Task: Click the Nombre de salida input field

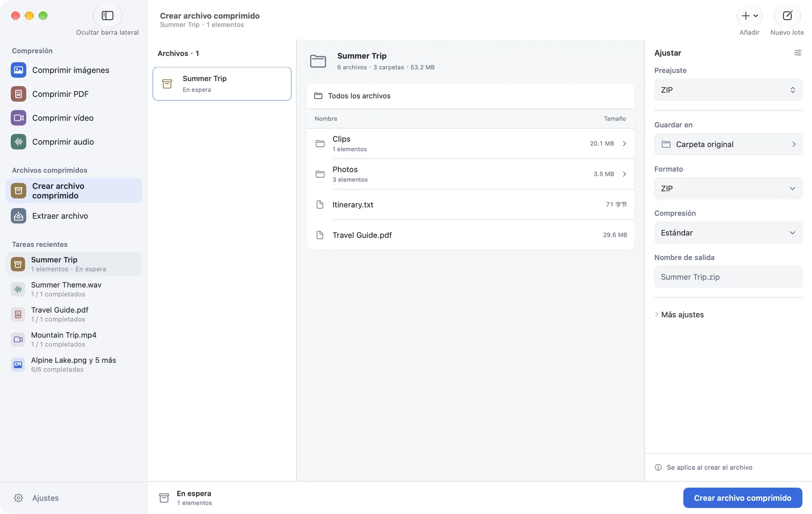Action: (x=728, y=277)
